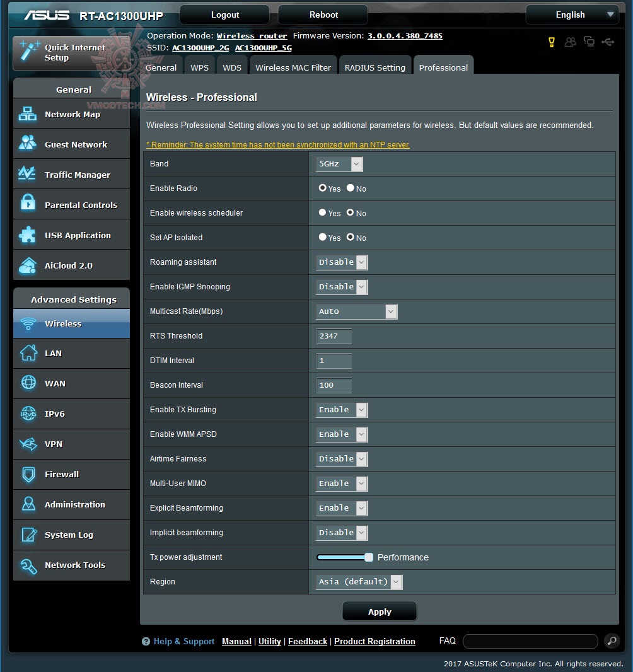
Task: Click the USB Application puzzle icon
Action: click(x=28, y=235)
